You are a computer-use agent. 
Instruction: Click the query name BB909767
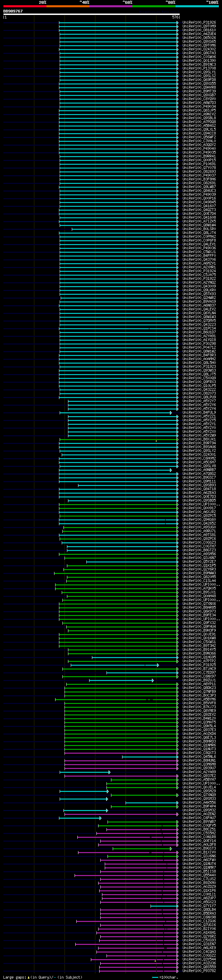click(x=13, y=11)
